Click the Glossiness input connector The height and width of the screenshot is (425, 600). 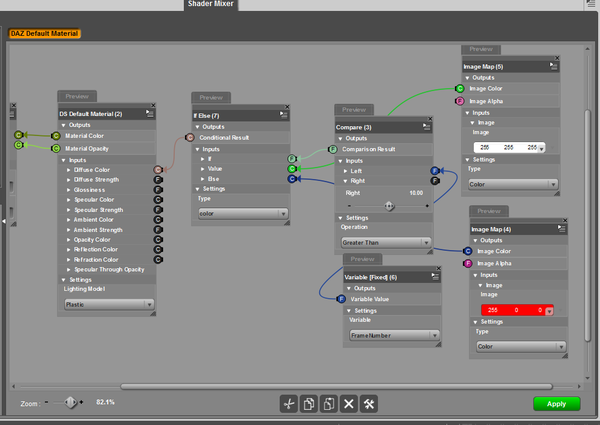coord(158,190)
